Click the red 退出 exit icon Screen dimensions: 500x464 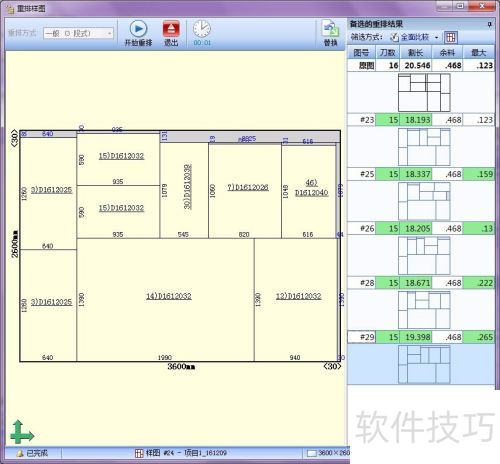click(x=171, y=29)
